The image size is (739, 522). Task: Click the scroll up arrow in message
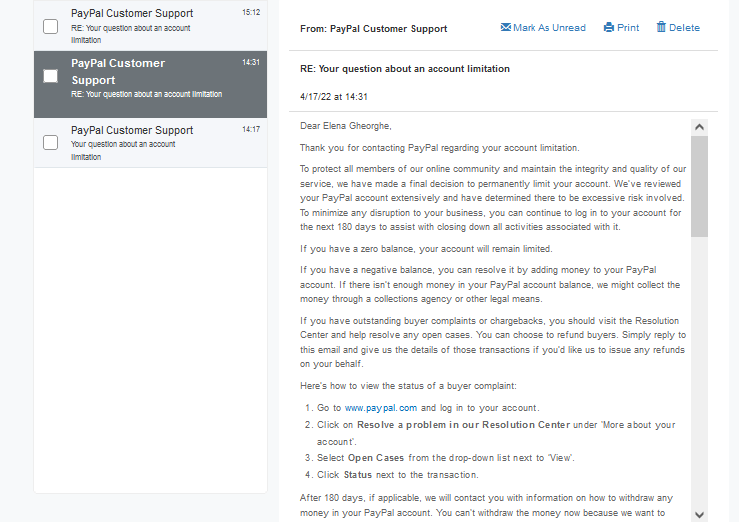point(699,127)
